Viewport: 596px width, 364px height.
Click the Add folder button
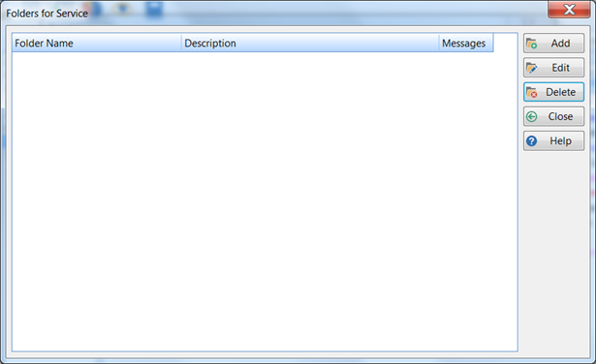[553, 44]
